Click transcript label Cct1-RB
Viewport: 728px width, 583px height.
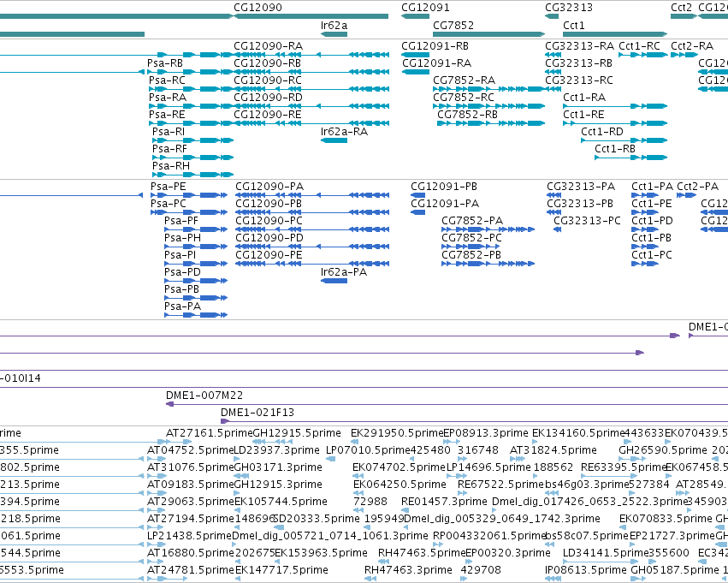[615, 149]
